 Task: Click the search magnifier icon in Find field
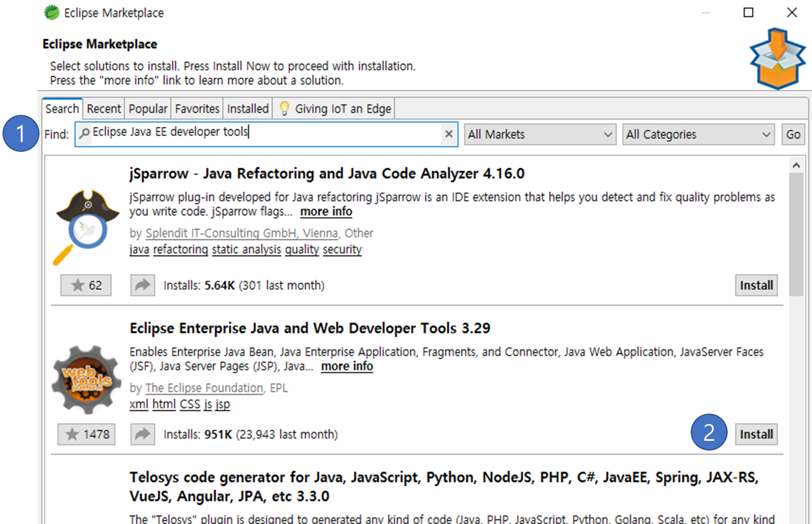point(85,132)
